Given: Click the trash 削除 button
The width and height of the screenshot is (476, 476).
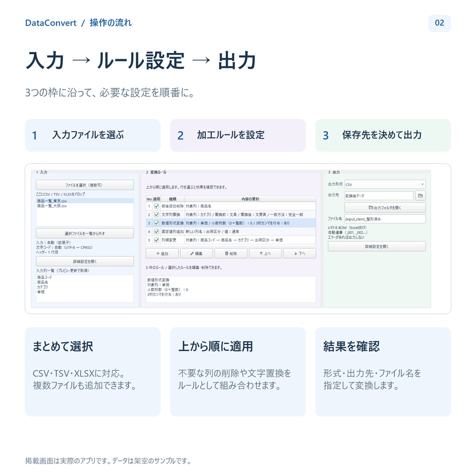Looking at the screenshot, I should [231, 253].
